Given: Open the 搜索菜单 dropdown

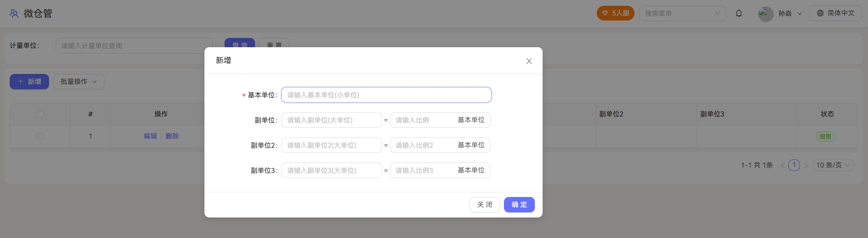Looking at the screenshot, I should tap(682, 14).
